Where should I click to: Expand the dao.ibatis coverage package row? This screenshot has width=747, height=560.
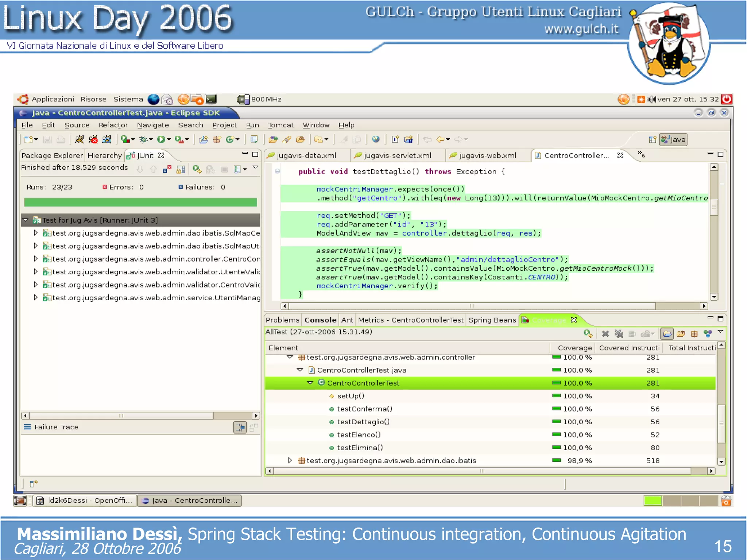pos(290,460)
